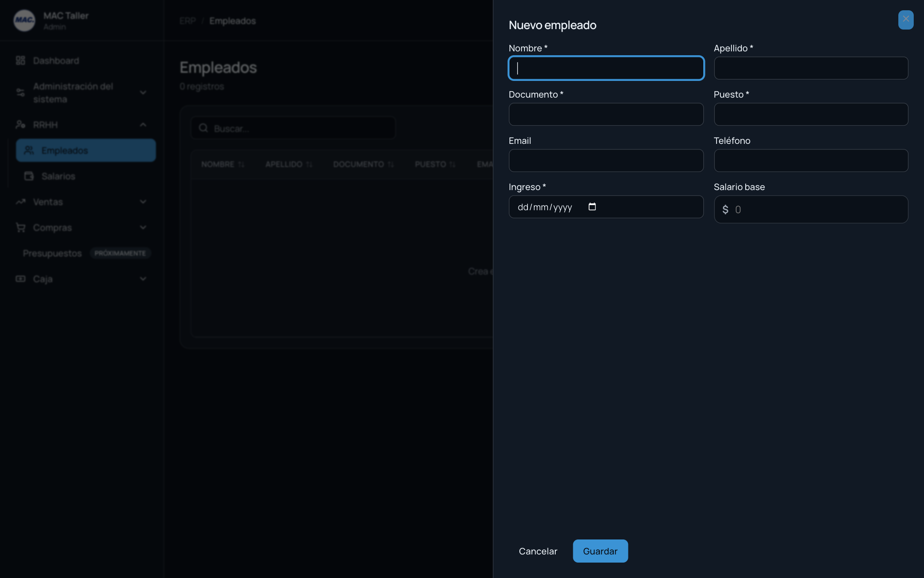Click the PRÓXIMAMENTE badge next to Presupuestos
The width and height of the screenshot is (924, 578).
tap(120, 253)
